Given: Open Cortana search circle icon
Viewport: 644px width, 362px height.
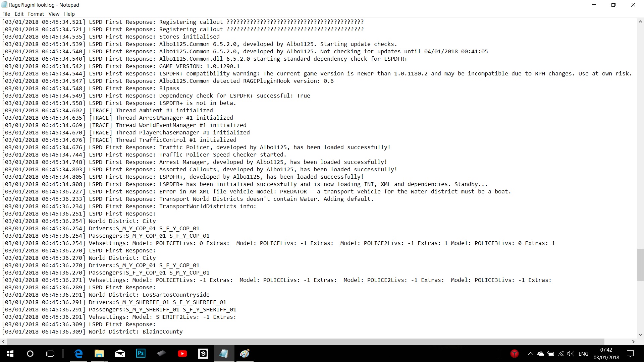Looking at the screenshot, I should [30, 354].
